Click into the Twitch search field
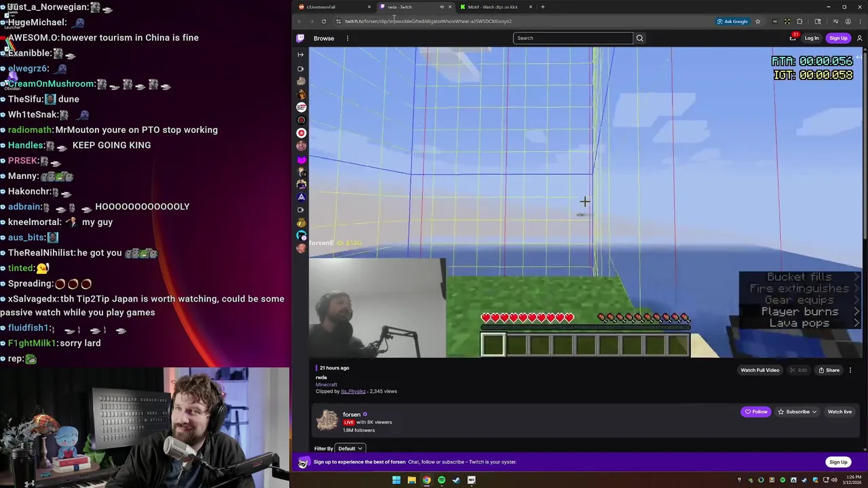This screenshot has width=868, height=488. coord(573,38)
